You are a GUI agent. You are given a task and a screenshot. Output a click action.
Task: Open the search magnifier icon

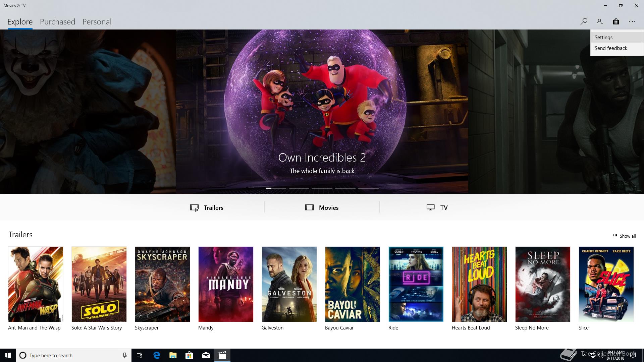pos(584,21)
